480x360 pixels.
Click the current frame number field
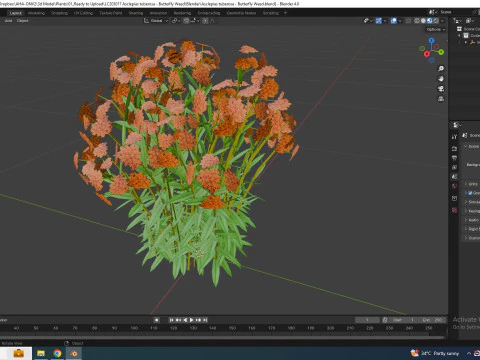pyautogui.click(x=367, y=320)
